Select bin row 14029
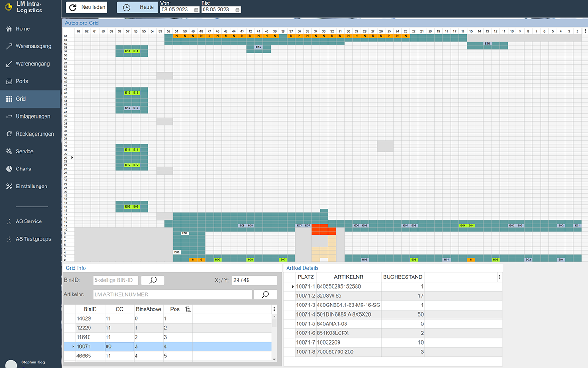The height and width of the screenshot is (368, 588). [x=168, y=319]
